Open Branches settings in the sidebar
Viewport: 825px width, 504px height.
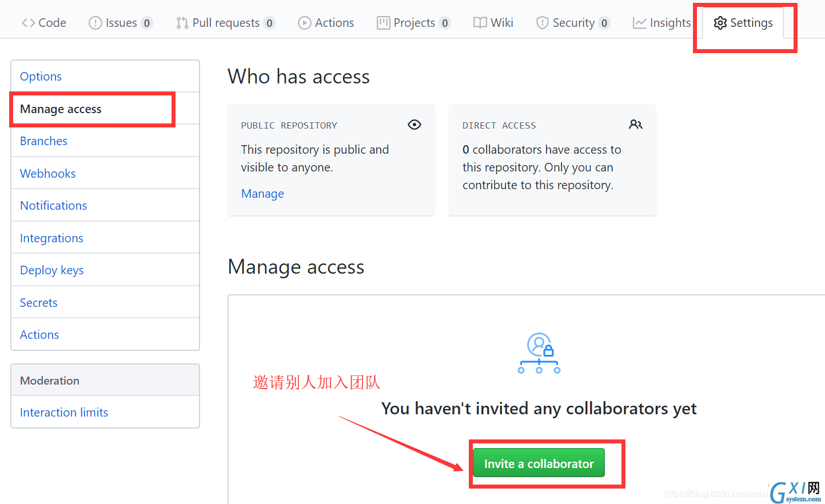point(105,141)
